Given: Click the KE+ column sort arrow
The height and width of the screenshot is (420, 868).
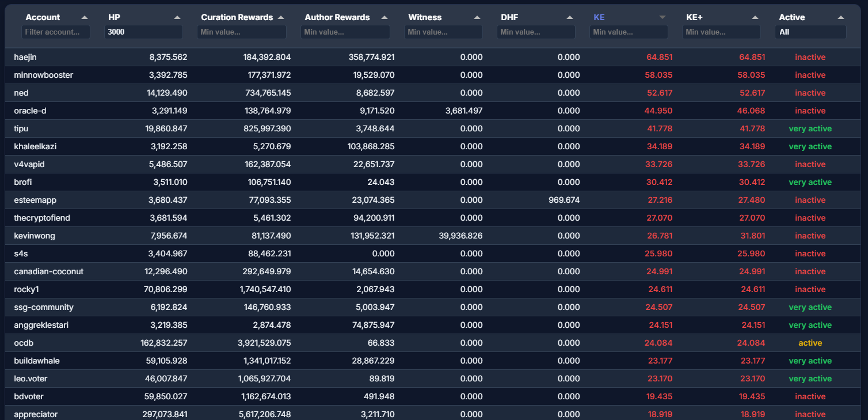Looking at the screenshot, I should 755,17.
